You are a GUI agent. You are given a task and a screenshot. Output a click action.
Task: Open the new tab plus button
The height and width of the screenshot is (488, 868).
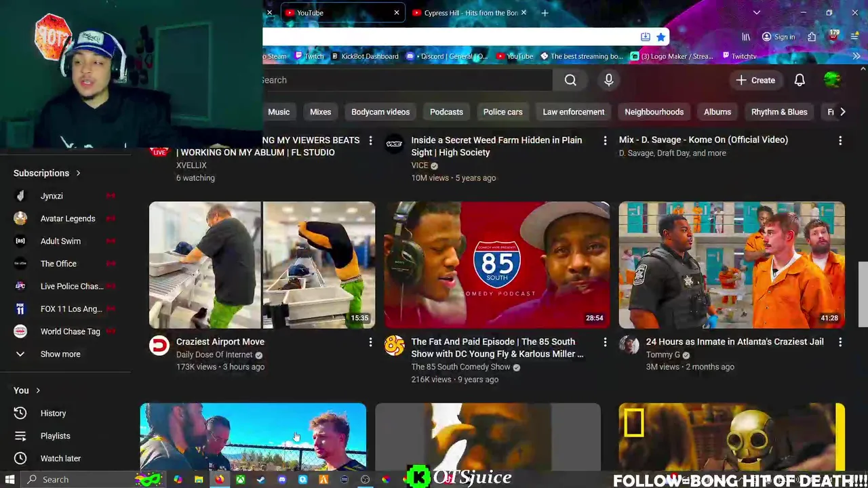(x=545, y=13)
